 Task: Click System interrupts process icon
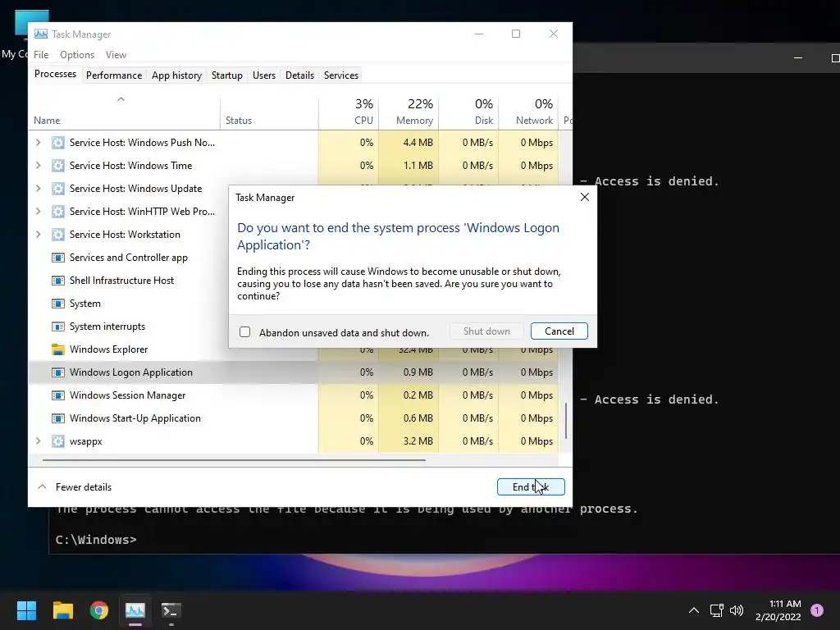click(58, 326)
